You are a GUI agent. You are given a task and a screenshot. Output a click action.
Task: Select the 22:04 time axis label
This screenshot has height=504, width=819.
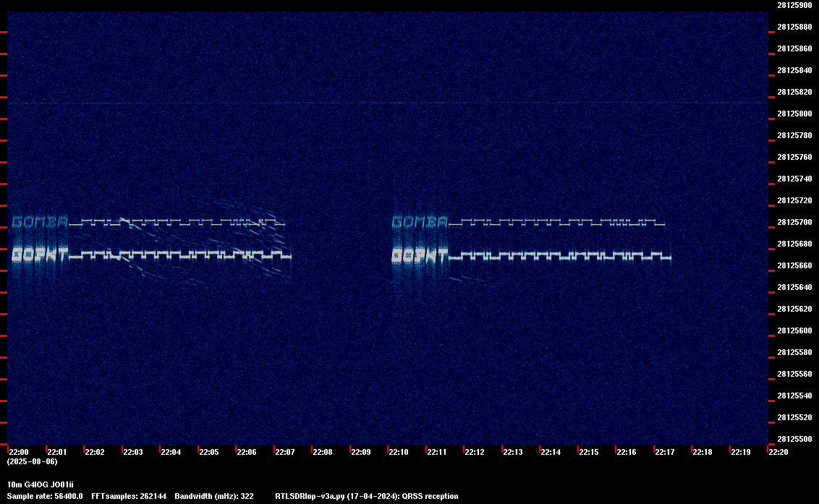171,452
